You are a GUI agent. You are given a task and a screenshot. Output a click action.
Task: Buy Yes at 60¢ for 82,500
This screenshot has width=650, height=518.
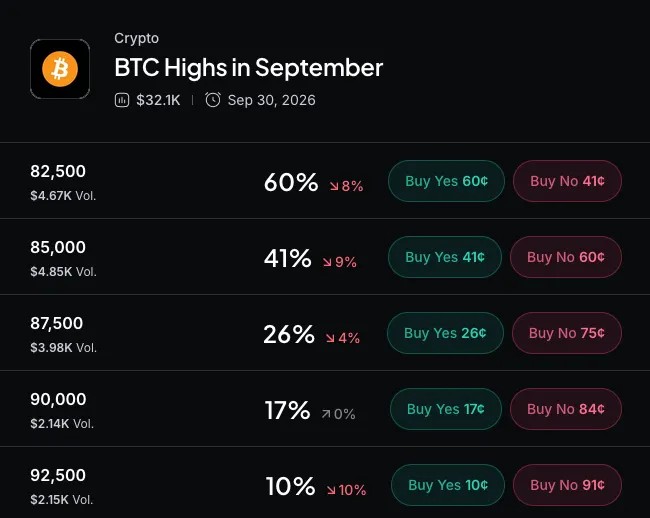click(446, 181)
